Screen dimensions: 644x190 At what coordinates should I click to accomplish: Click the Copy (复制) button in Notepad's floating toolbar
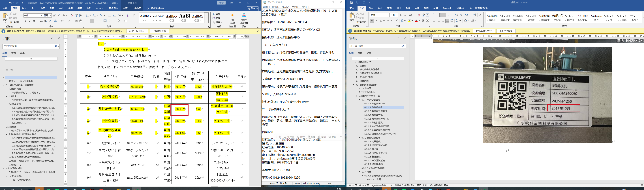322,137
